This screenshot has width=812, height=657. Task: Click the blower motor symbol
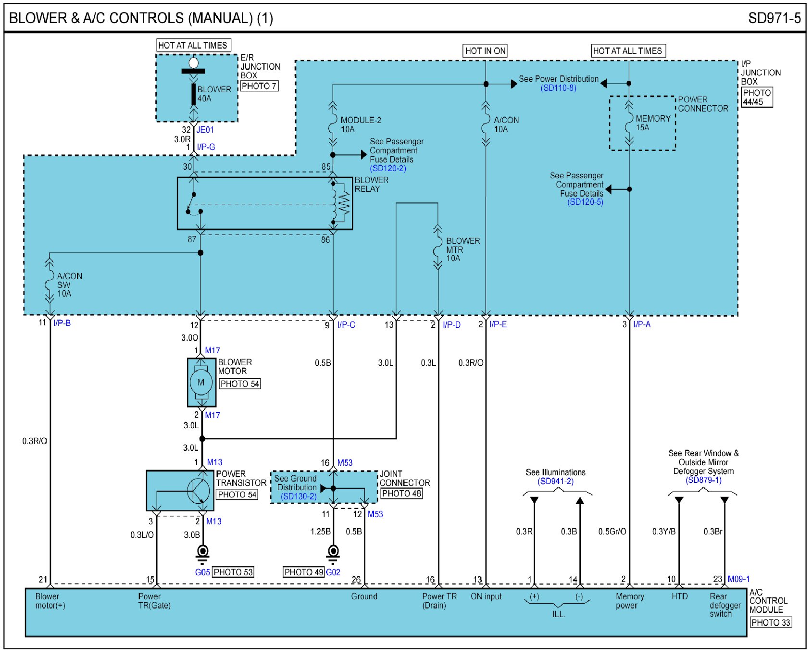(x=201, y=383)
